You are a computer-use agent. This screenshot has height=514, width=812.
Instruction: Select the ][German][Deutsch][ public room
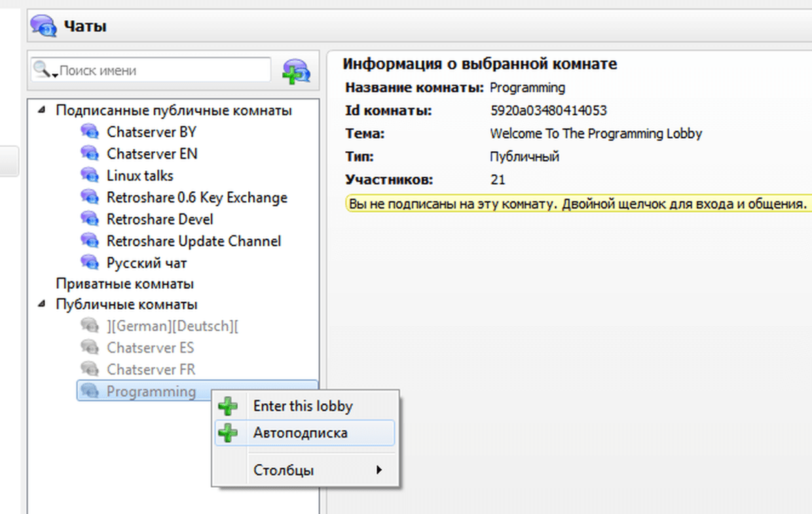(x=172, y=325)
